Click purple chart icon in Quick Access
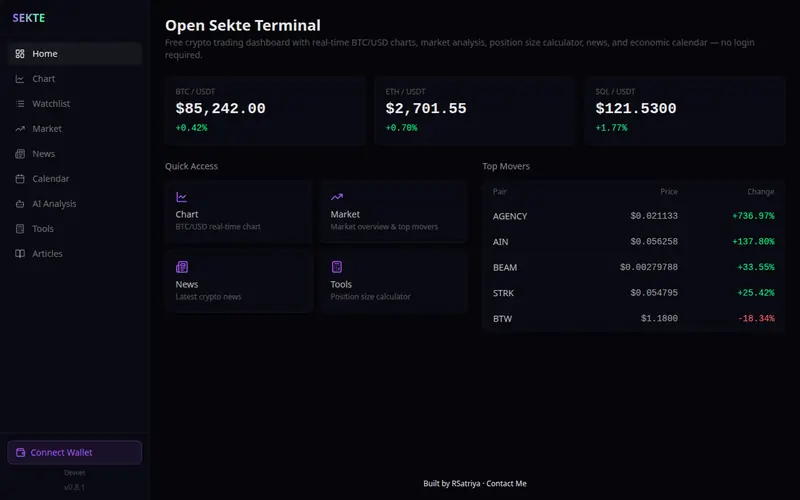Image resolution: width=800 pixels, height=500 pixels. click(x=181, y=197)
